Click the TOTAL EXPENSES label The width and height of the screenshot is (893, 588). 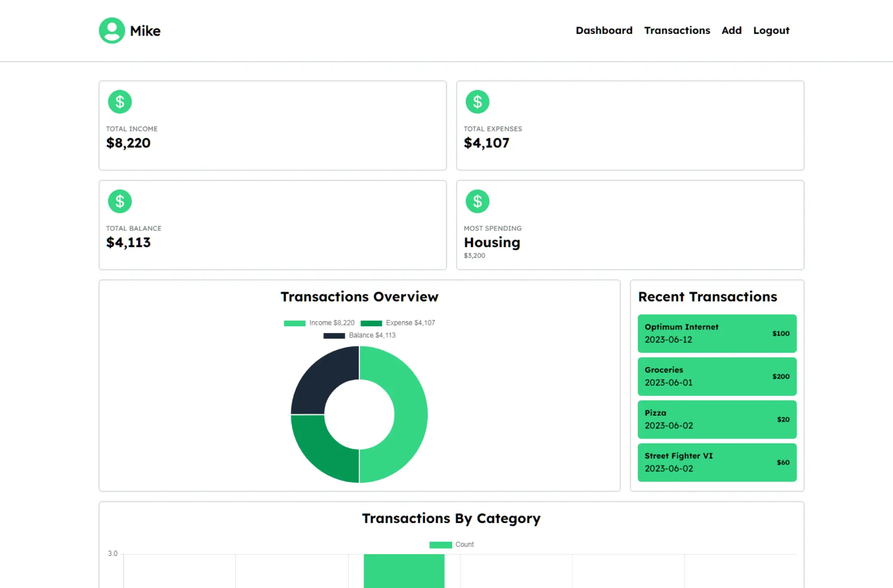(493, 129)
